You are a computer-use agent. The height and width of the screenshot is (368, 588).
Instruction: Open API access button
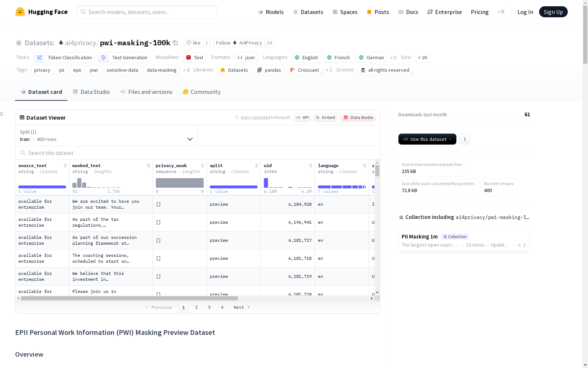[302, 117]
